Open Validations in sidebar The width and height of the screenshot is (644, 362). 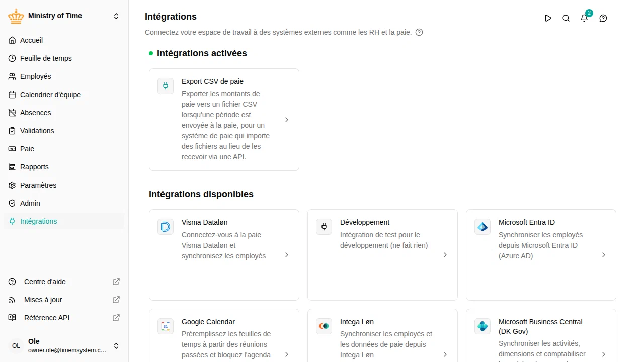64,131
